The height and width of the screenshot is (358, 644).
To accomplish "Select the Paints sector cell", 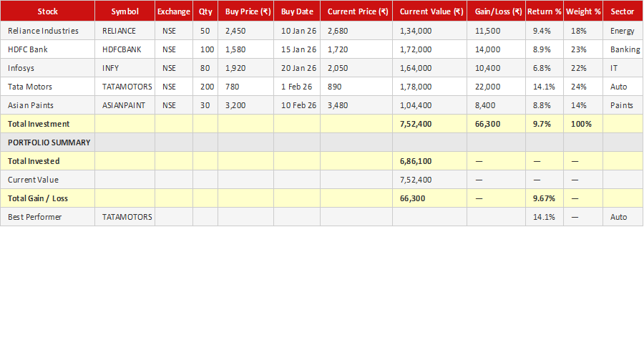I will (623, 105).
